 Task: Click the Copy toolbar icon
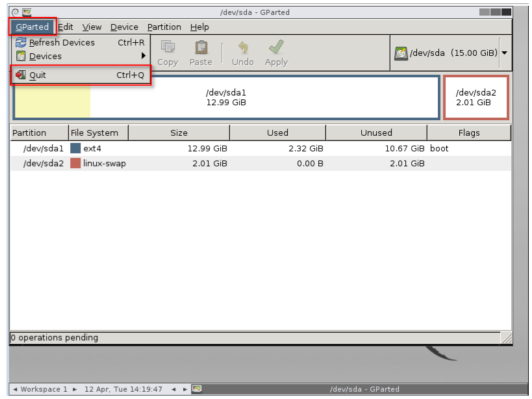[168, 47]
